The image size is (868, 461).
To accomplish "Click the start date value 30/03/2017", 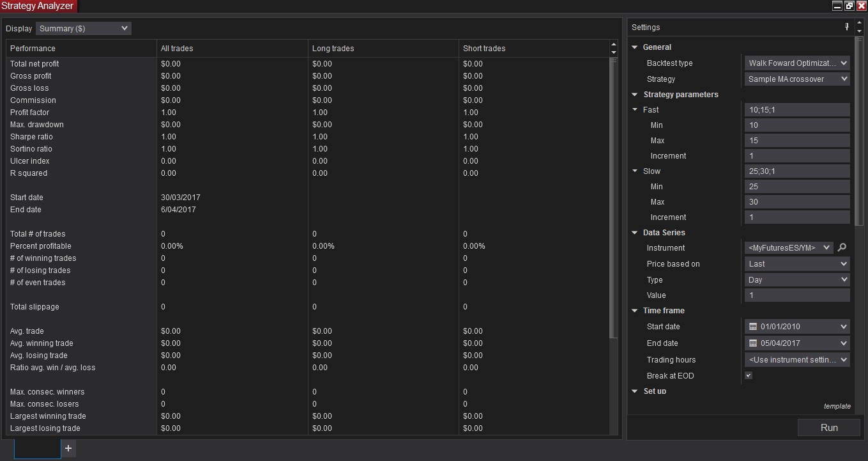I will click(181, 198).
